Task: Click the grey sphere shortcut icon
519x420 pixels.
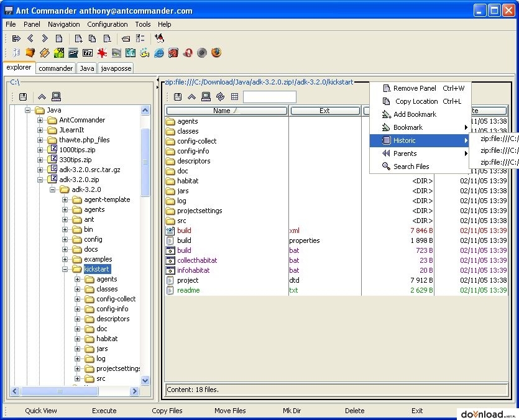Action: (x=202, y=53)
